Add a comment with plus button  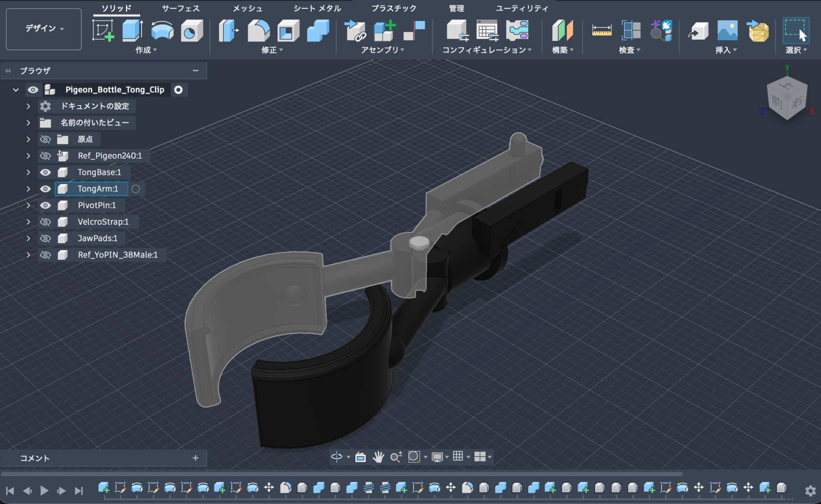click(195, 458)
